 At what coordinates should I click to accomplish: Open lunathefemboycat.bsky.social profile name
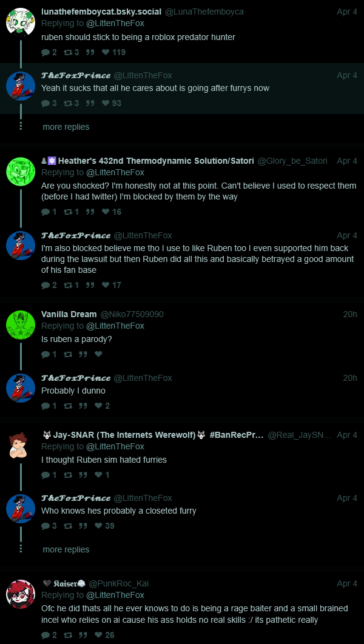[x=101, y=12]
